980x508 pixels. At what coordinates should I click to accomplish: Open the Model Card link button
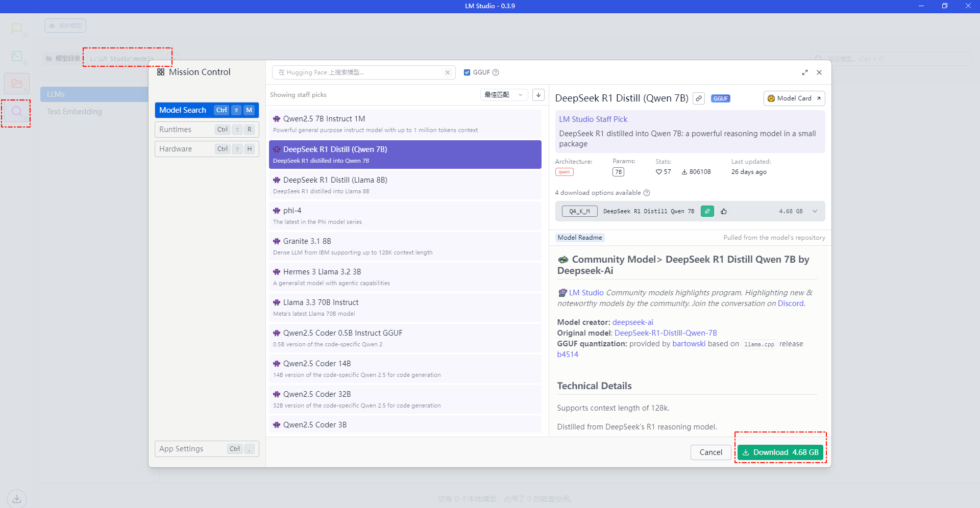coord(794,98)
